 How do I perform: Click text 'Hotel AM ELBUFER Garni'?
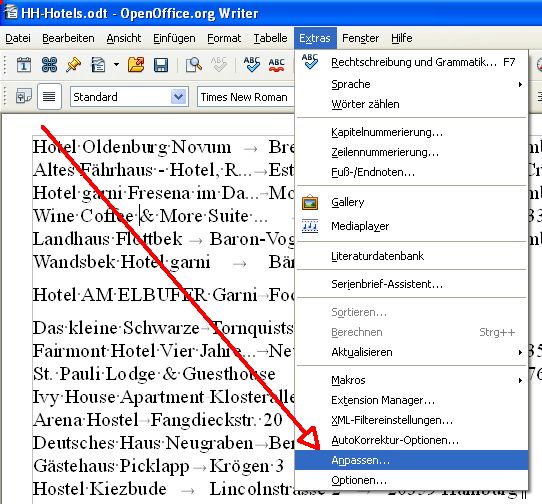[x=145, y=295]
